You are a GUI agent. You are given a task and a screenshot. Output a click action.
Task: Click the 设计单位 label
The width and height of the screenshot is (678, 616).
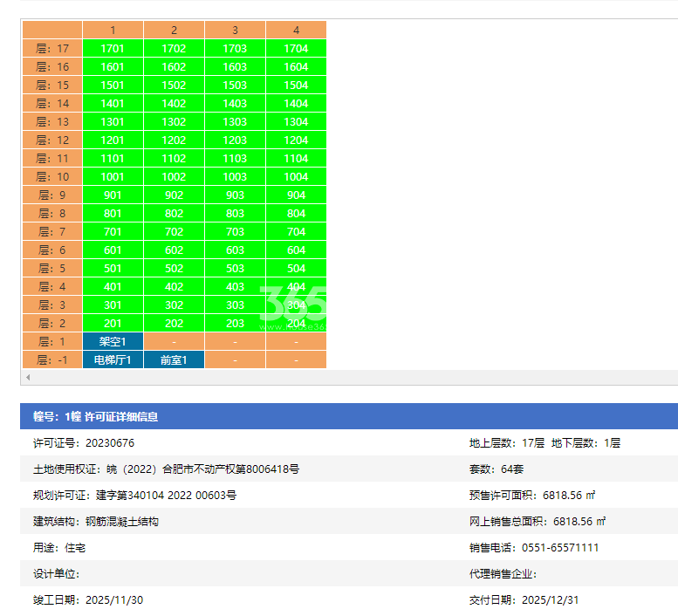(x=56, y=573)
